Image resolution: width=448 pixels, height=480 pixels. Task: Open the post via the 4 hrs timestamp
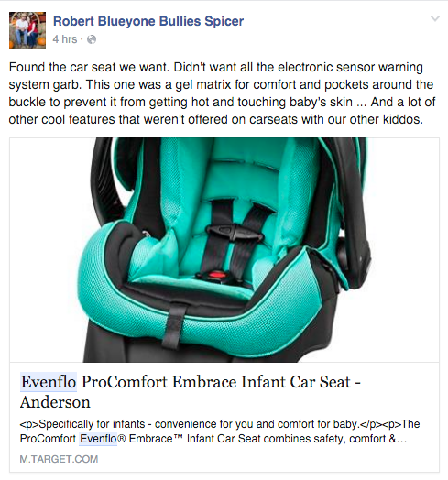[x=65, y=39]
